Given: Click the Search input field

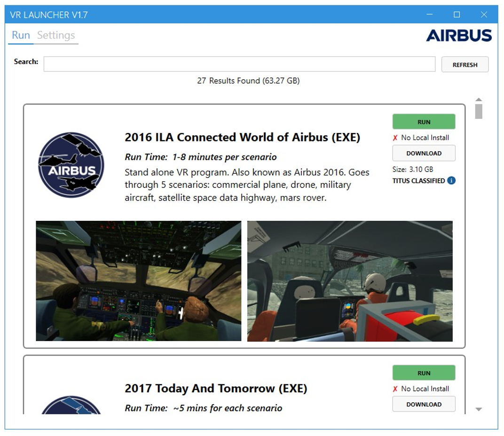Looking at the screenshot, I should [x=239, y=64].
